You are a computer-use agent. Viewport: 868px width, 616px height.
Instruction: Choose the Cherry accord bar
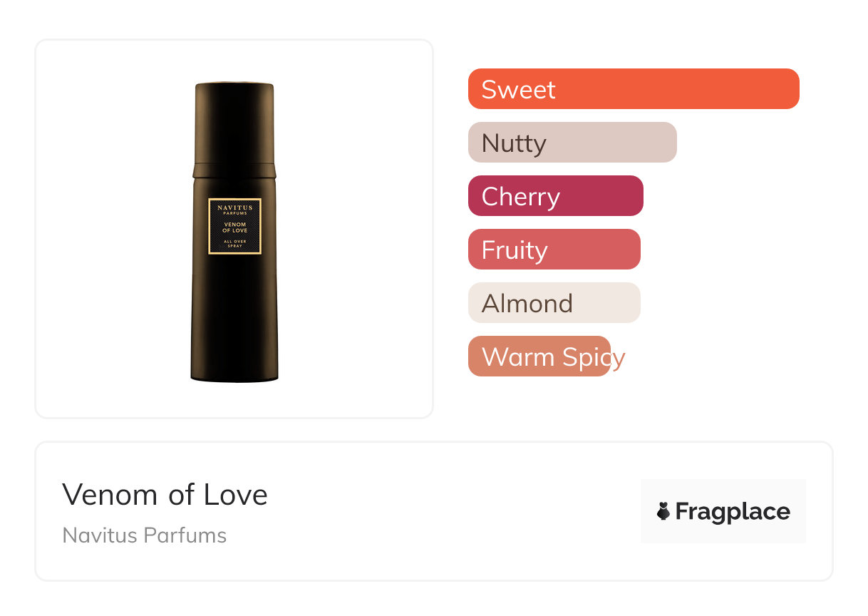(x=556, y=196)
